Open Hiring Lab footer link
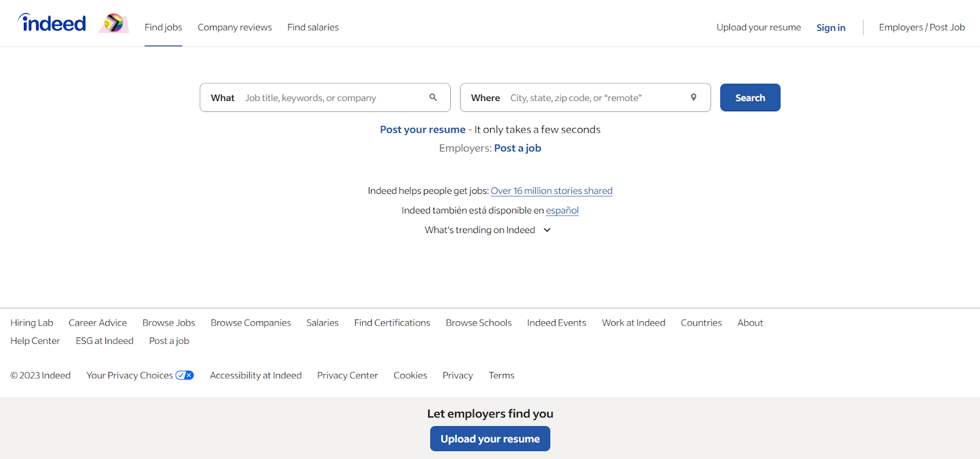 32,323
